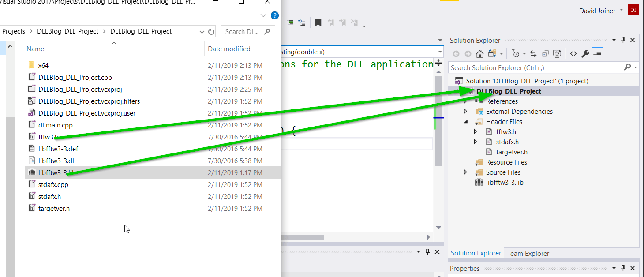Open Properties via the wrench icon
644x277 pixels.
[x=585, y=54]
